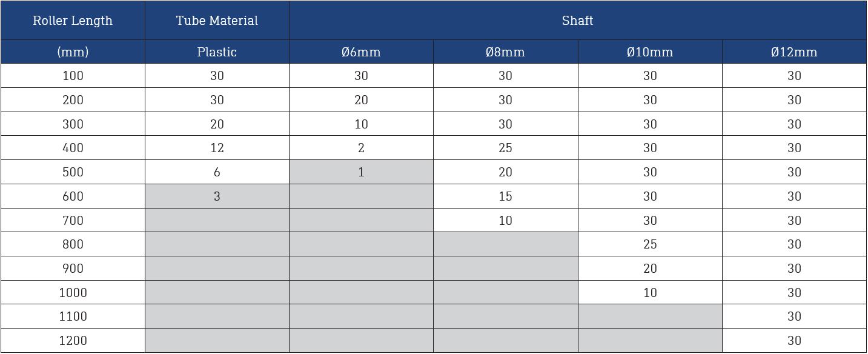Viewport: 868px width, 354px height.
Task: Select the Plastic subheader cell
Action: point(217,52)
